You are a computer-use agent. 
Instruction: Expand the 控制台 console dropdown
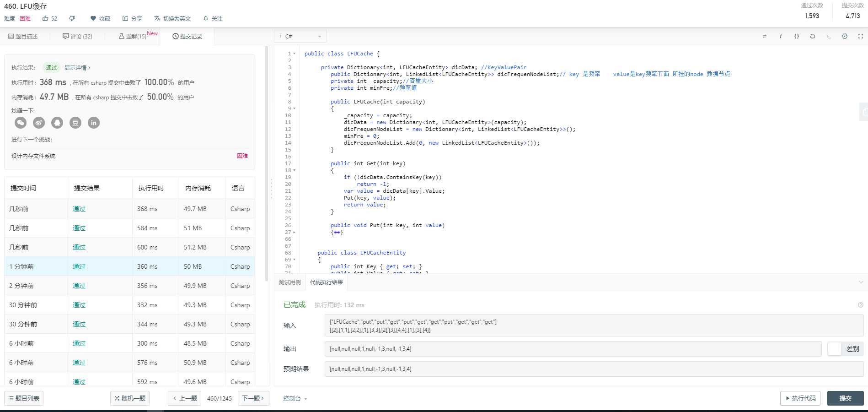coord(295,398)
